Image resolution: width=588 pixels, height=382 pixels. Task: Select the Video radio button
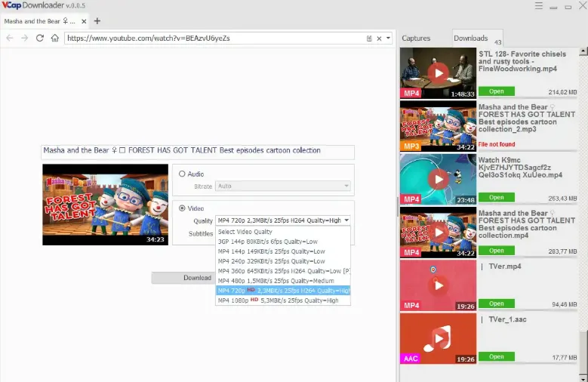pos(182,208)
